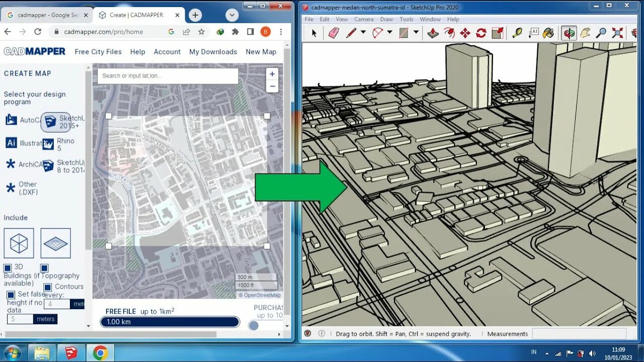Open a new Chrome tab

(195, 15)
